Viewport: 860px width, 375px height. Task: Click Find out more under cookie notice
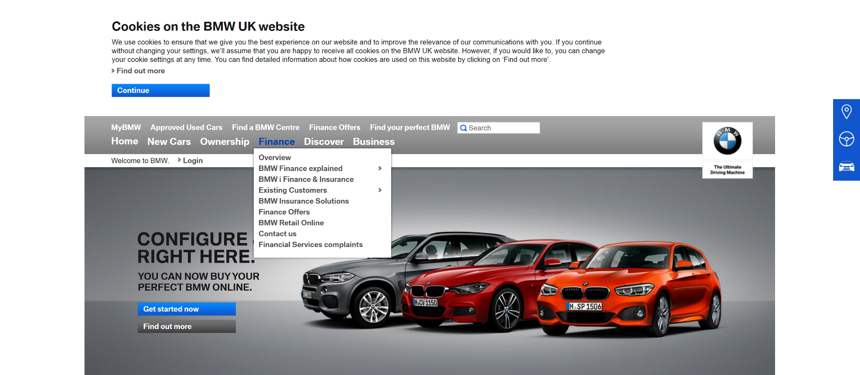(x=138, y=71)
